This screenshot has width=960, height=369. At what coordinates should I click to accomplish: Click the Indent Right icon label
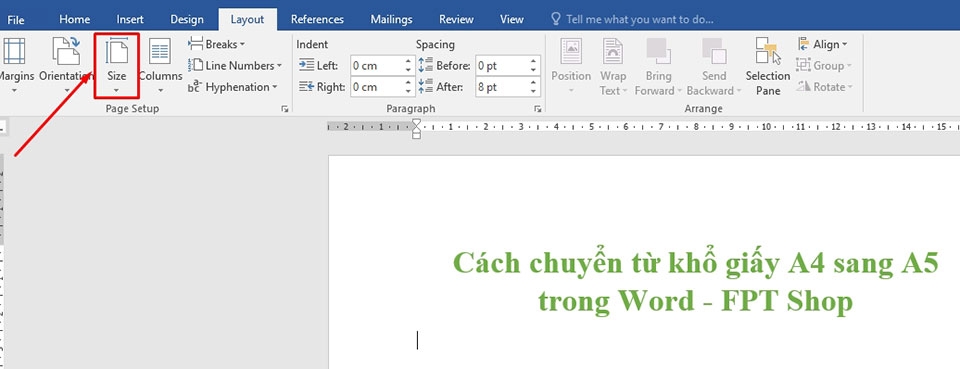(x=322, y=87)
